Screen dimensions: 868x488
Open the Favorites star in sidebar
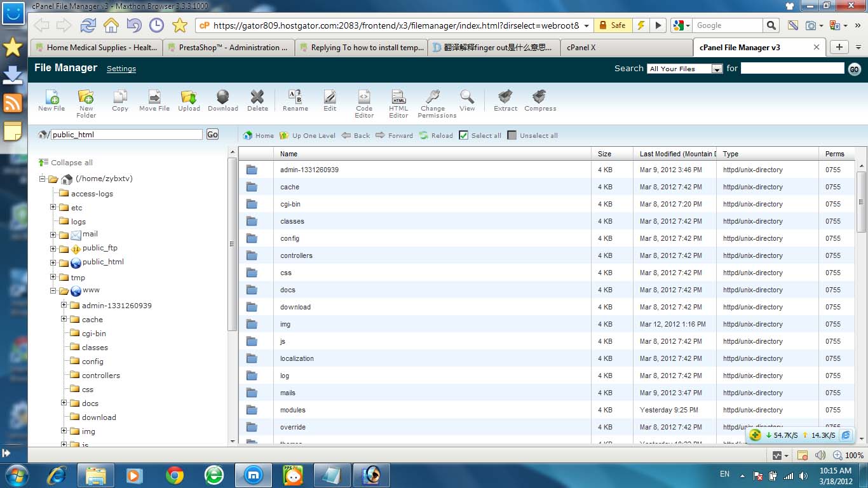13,48
